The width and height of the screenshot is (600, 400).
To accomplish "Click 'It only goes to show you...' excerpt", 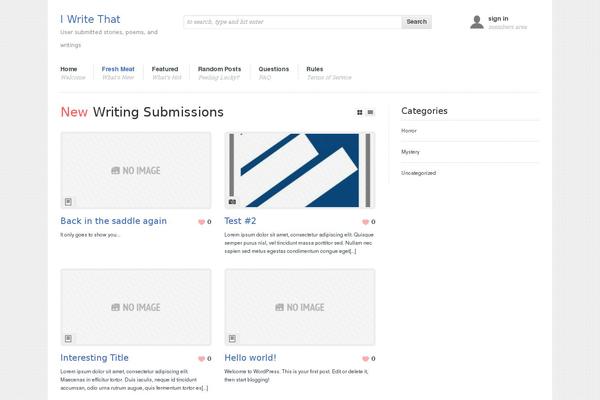I will click(90, 235).
